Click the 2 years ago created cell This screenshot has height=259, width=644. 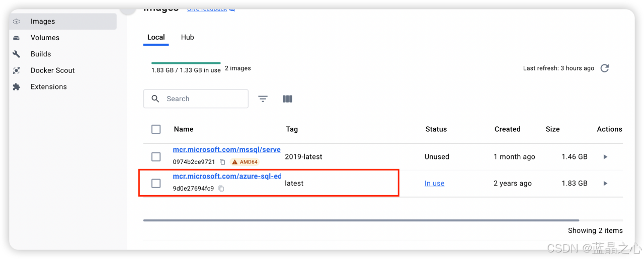[513, 184]
